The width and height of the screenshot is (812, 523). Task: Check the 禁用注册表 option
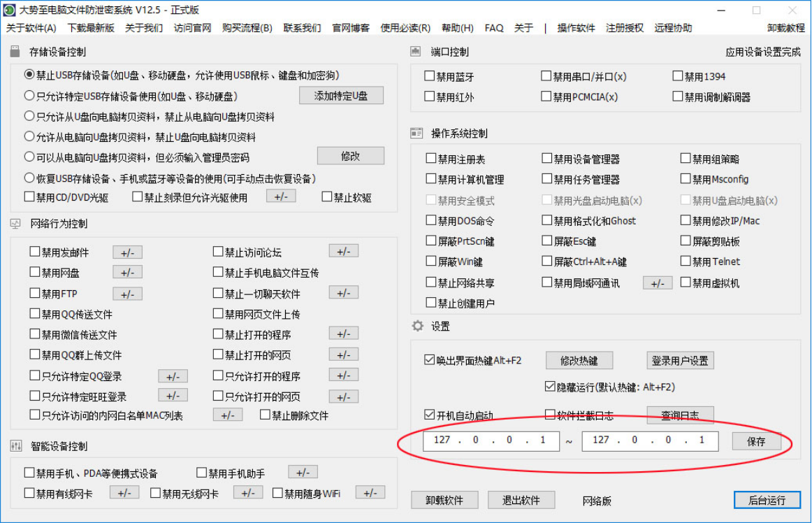coord(431,159)
